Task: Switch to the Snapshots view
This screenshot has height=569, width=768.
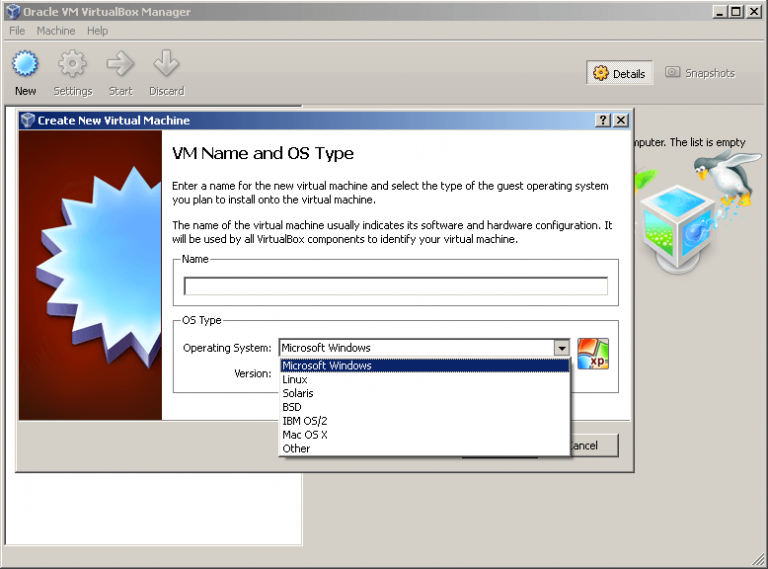Action: pos(700,73)
